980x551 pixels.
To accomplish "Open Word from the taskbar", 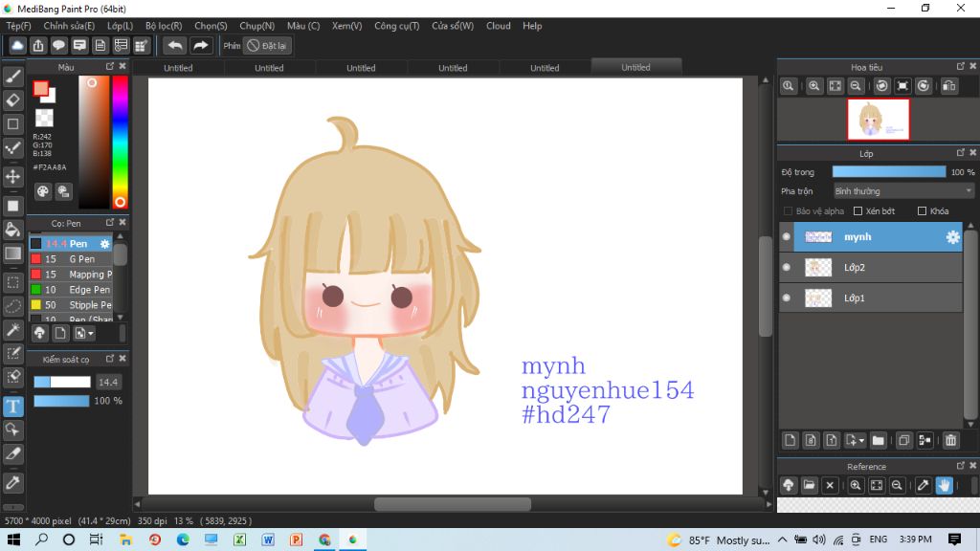I will tap(268, 540).
